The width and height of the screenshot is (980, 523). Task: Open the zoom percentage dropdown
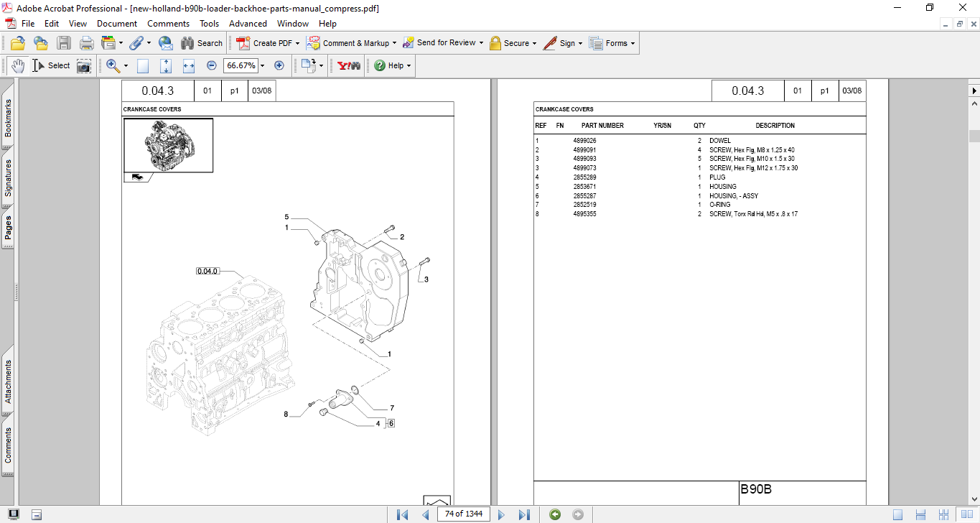(262, 65)
